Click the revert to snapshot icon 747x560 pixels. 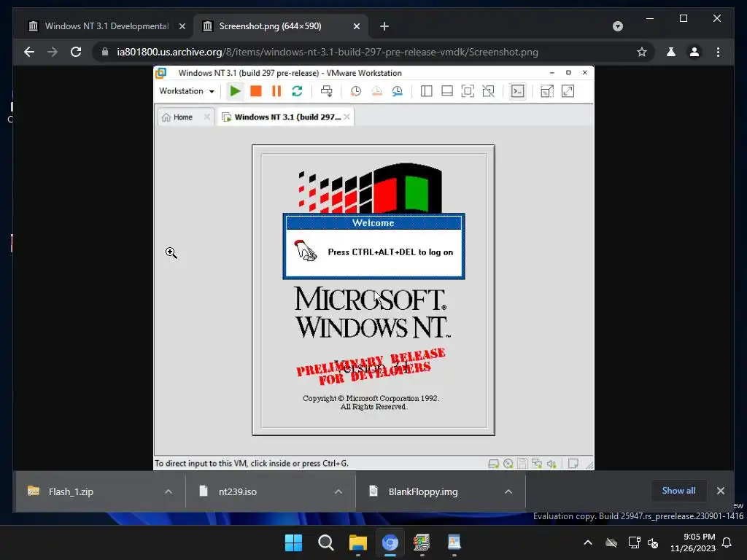[x=377, y=91]
